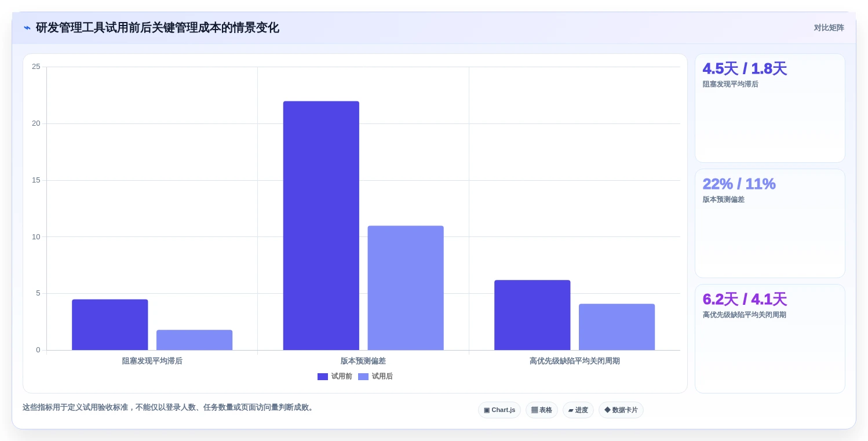
Task: Select the Chart.js tag chip
Action: point(499,410)
